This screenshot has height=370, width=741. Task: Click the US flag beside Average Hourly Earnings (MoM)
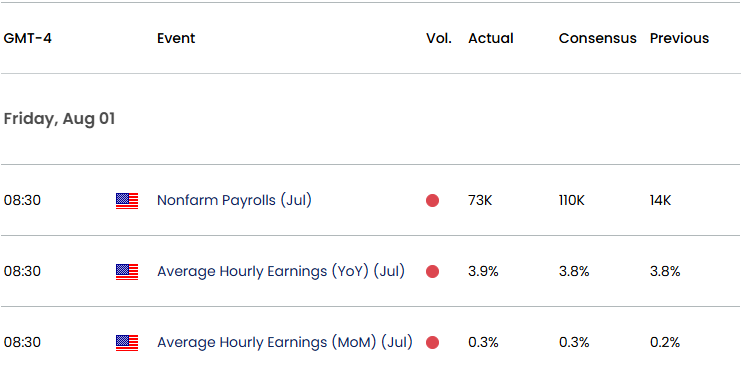[x=127, y=343]
